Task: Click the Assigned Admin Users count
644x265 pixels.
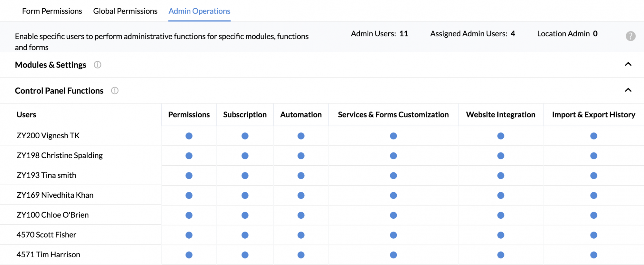Action: pyautogui.click(x=472, y=34)
